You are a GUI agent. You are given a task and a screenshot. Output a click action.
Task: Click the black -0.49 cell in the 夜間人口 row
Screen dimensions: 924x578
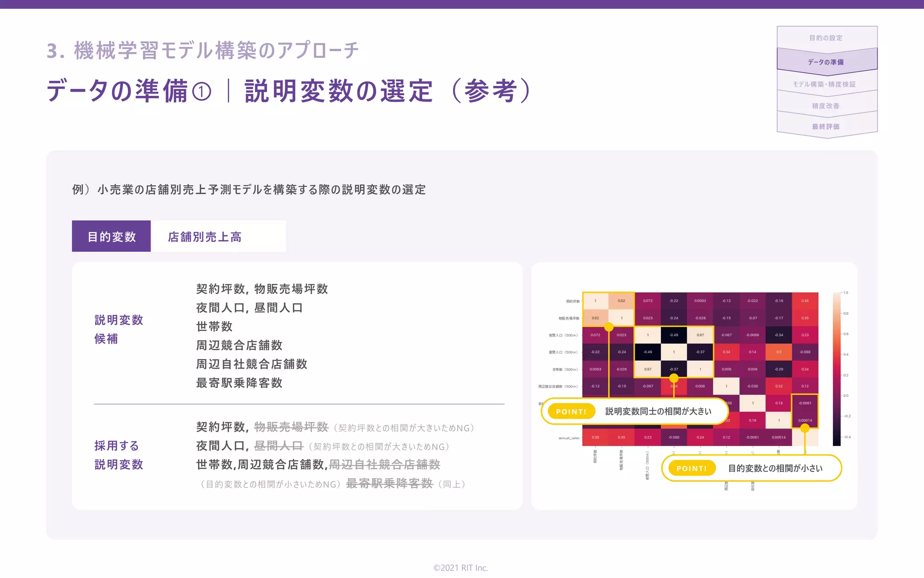pos(674,335)
